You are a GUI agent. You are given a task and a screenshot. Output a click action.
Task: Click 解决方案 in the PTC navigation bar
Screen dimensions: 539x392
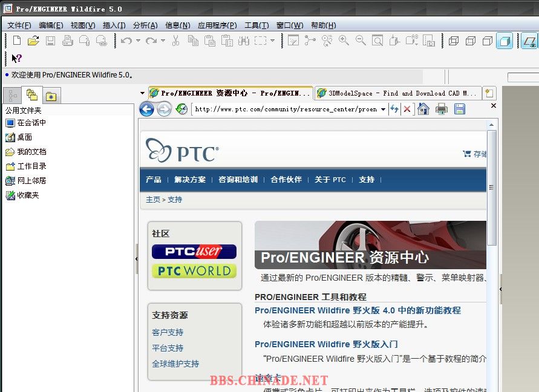click(190, 180)
